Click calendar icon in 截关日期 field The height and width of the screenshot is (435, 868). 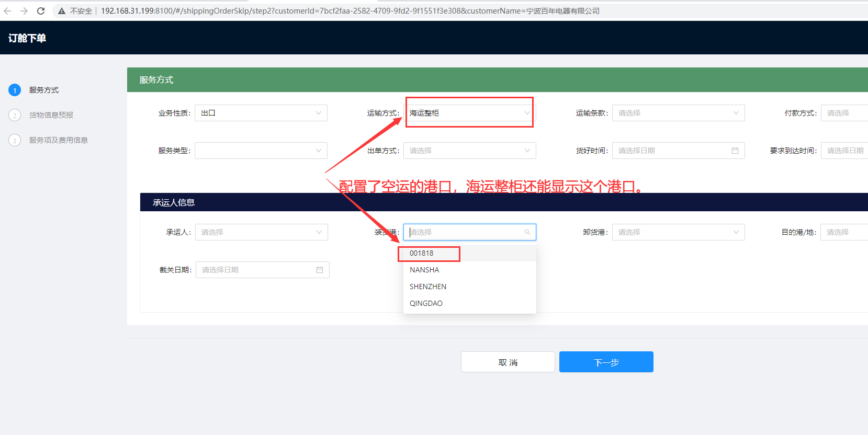click(319, 270)
